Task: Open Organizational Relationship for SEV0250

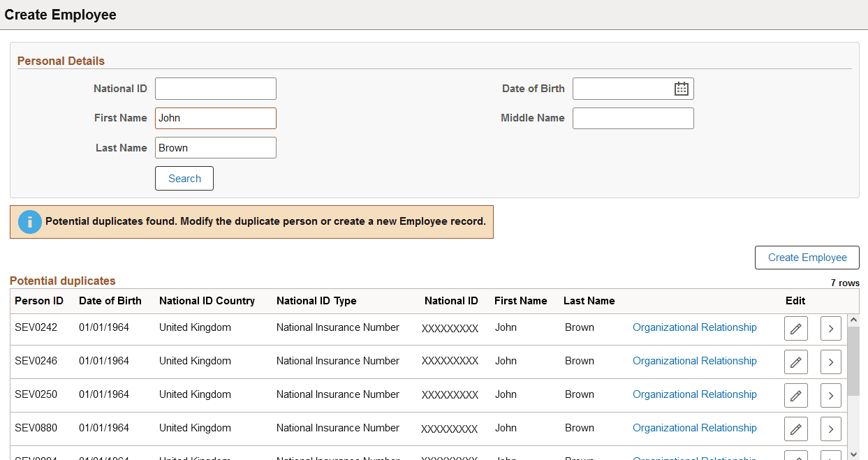Action: [x=694, y=394]
